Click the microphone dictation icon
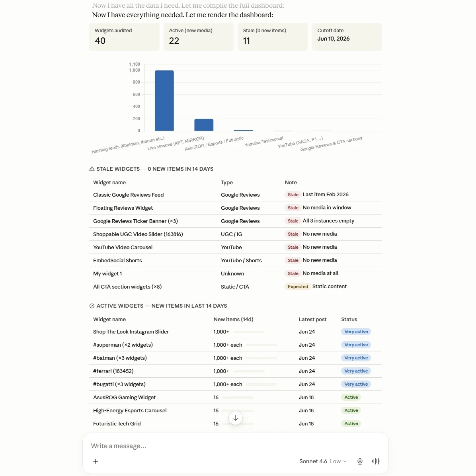Viewport: 476px width, 476px height. (x=360, y=461)
